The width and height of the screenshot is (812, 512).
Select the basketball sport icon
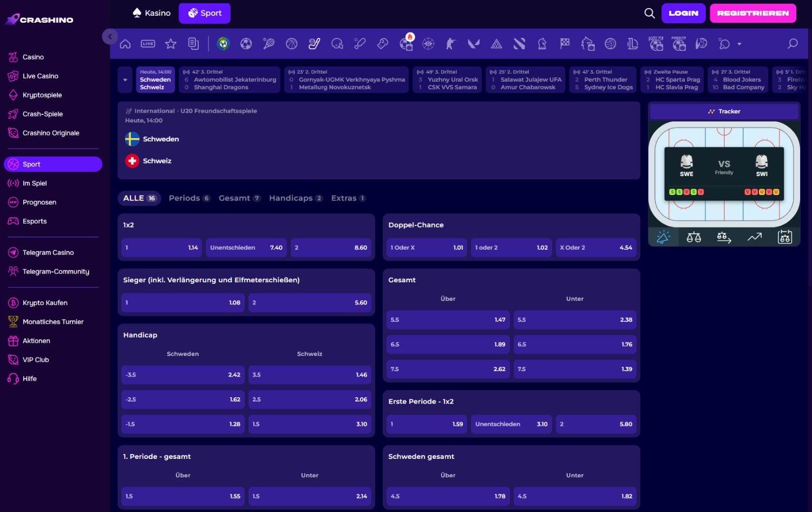292,44
